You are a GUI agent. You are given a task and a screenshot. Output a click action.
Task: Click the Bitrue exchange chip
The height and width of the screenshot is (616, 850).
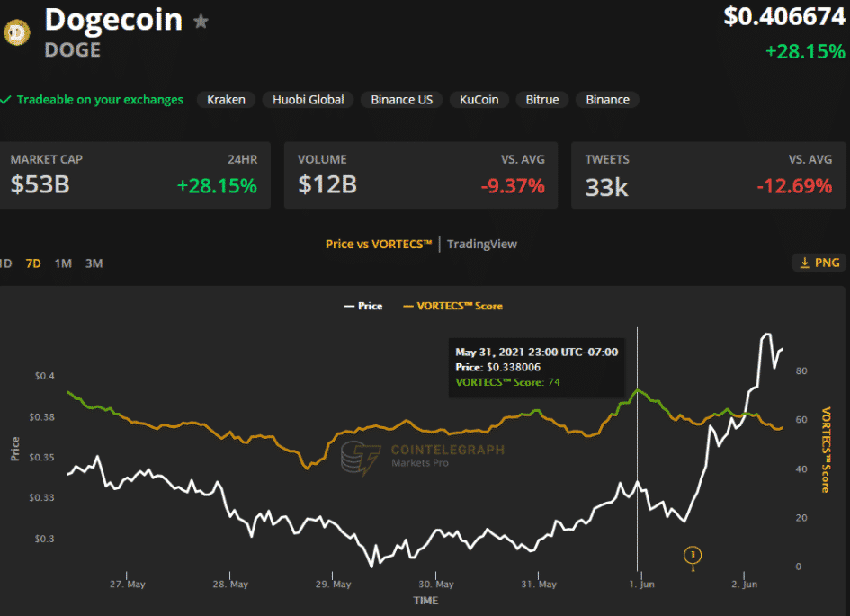coord(542,100)
